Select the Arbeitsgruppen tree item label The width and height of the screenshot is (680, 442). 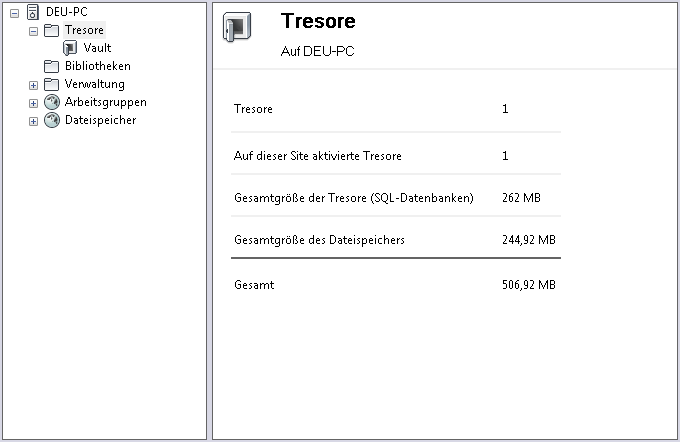point(105,102)
